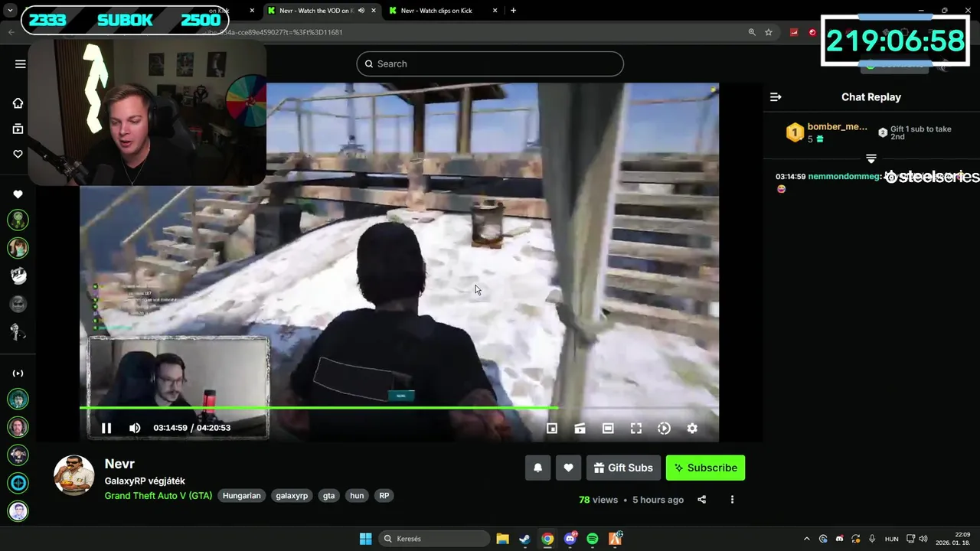Switch to theater mode view
Screen dimensions: 980x551
coord(608,429)
